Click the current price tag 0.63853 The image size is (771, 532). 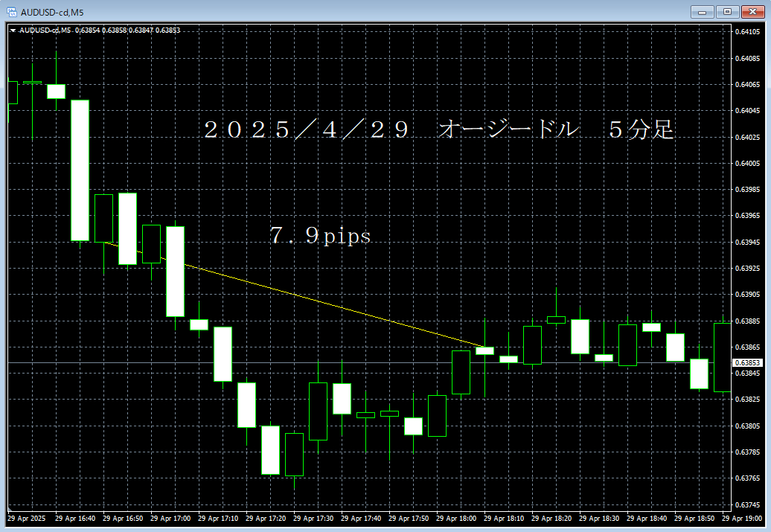(747, 363)
